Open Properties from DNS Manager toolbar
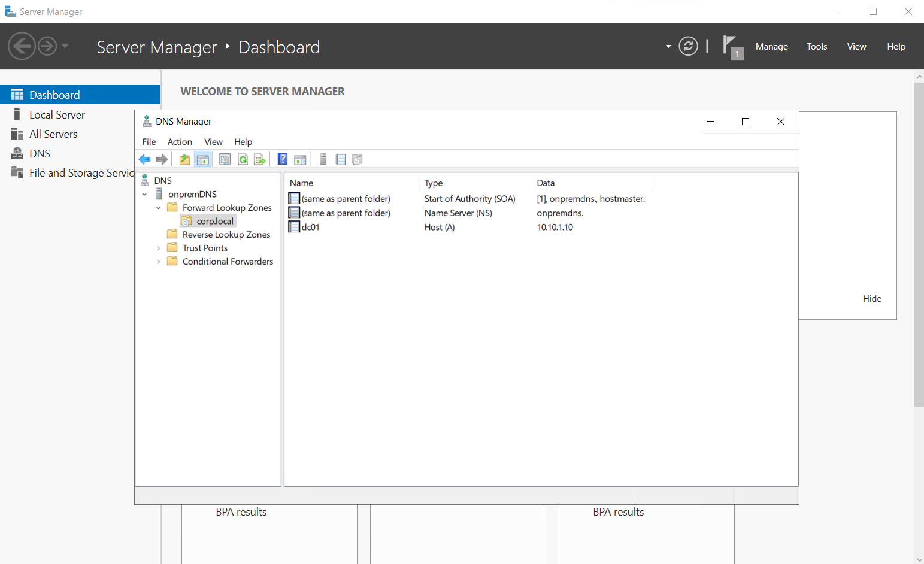924x564 pixels. coord(225,159)
